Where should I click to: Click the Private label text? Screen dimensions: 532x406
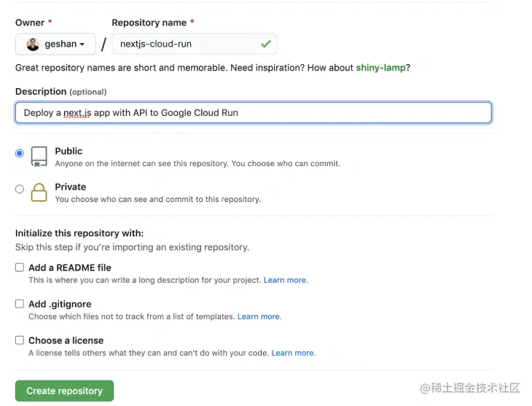pyautogui.click(x=71, y=187)
